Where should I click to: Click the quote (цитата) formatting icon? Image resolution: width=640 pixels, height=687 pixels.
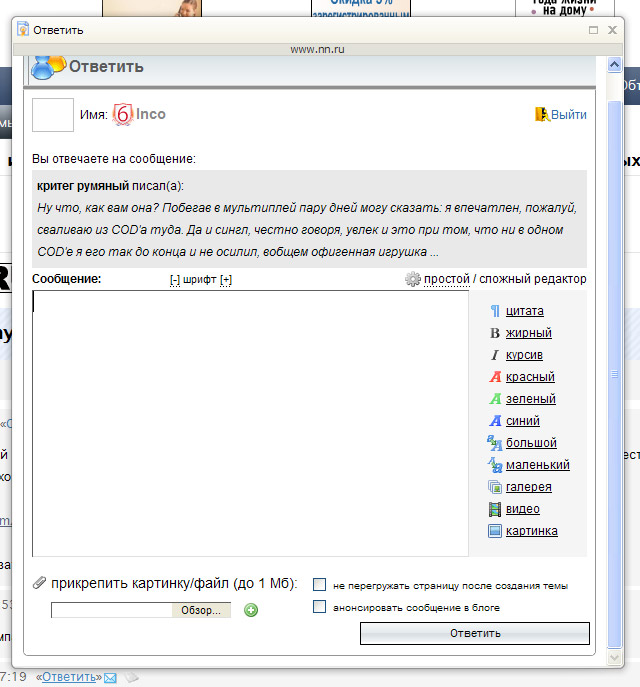coord(494,311)
